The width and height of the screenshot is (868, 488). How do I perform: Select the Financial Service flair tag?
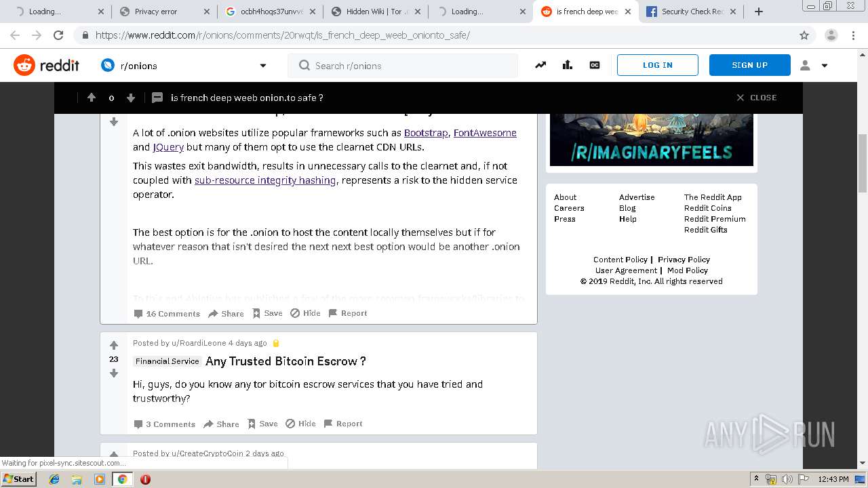pyautogui.click(x=167, y=361)
